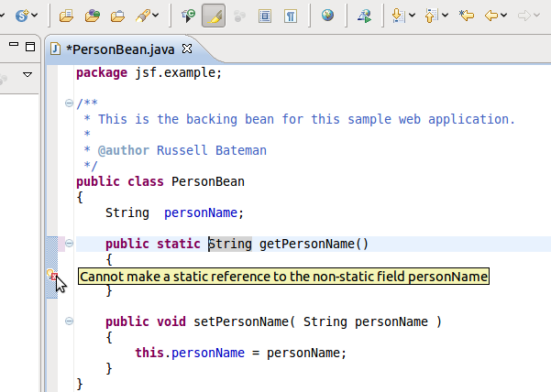Click the Open Type folder icon

[66, 16]
